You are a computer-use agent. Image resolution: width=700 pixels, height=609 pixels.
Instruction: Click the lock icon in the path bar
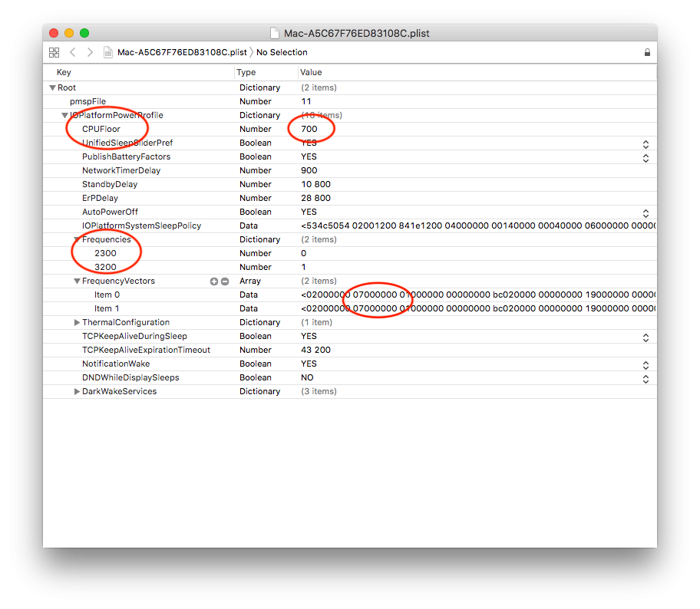point(647,52)
